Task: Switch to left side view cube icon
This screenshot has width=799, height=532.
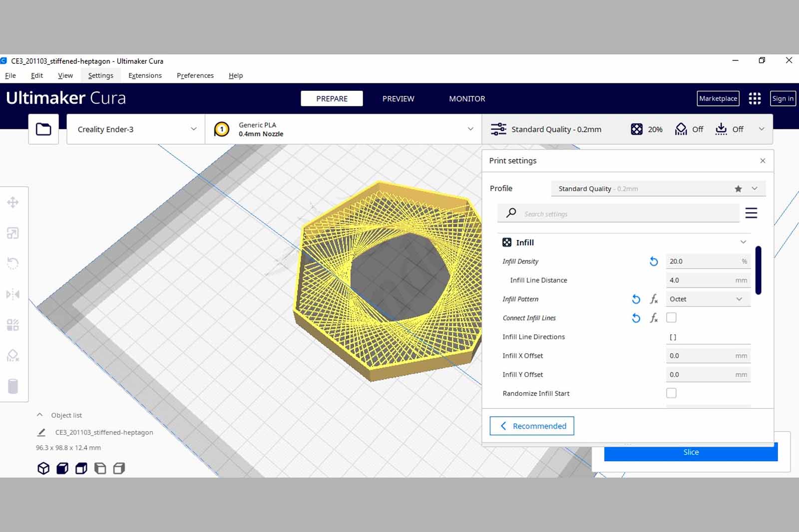Action: pyautogui.click(x=100, y=468)
